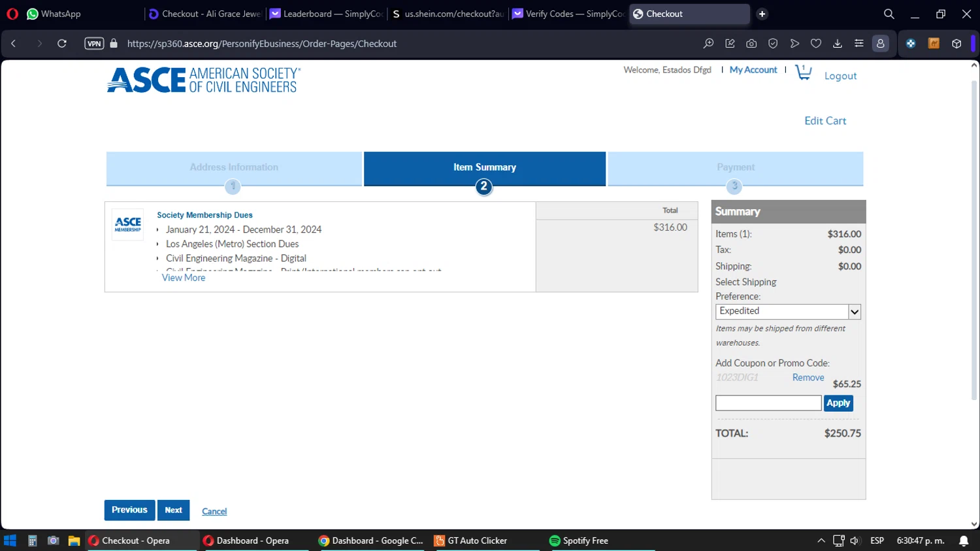
Task: Expand item details with View More
Action: tap(184, 278)
